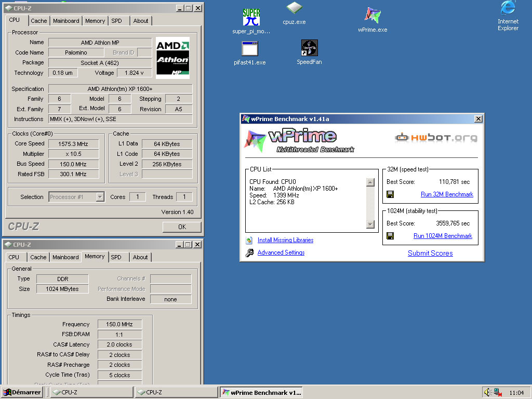Viewport: 532px width, 399px height.
Task: Click CPU List scrollbar down arrow
Action: 370,224
